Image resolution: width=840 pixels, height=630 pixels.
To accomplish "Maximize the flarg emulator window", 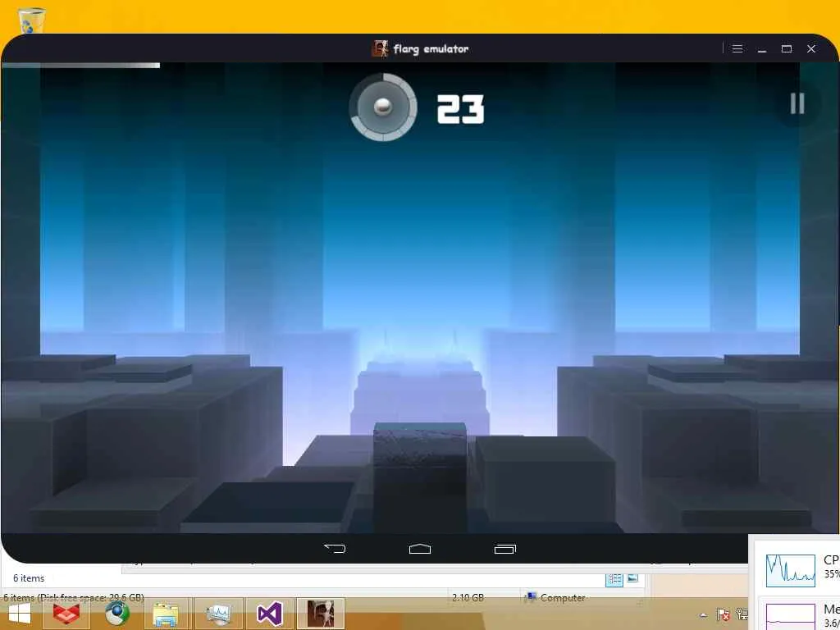I will click(x=787, y=48).
